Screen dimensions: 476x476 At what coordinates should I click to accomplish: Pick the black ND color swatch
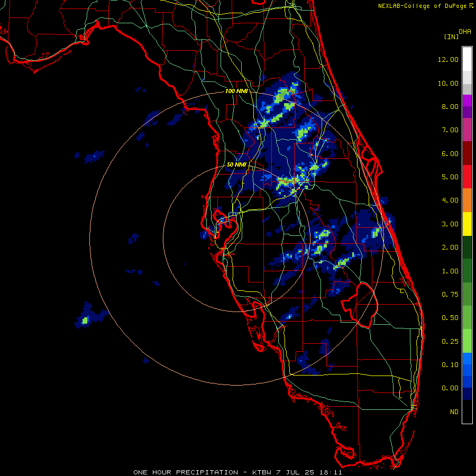467,411
